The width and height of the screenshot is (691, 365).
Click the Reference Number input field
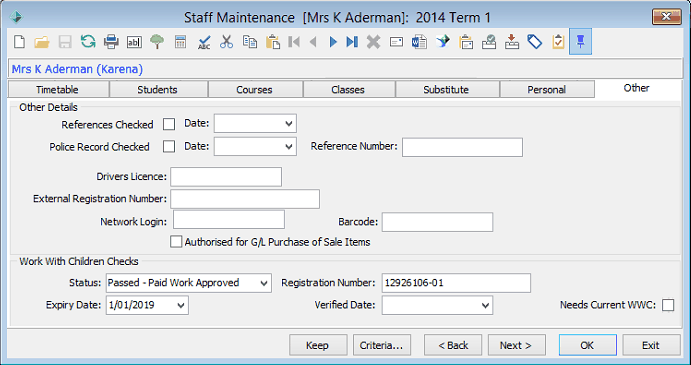(462, 147)
